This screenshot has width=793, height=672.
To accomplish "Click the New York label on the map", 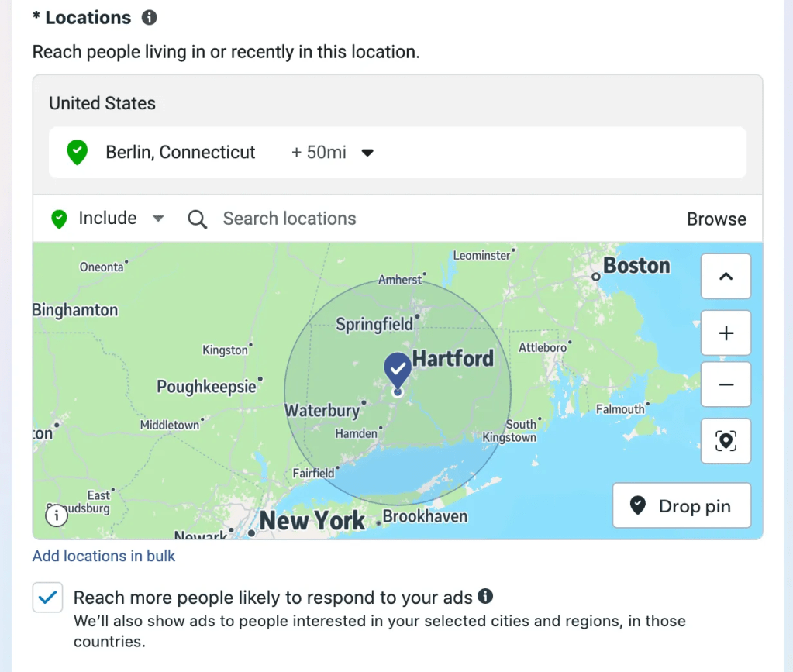I will (312, 521).
